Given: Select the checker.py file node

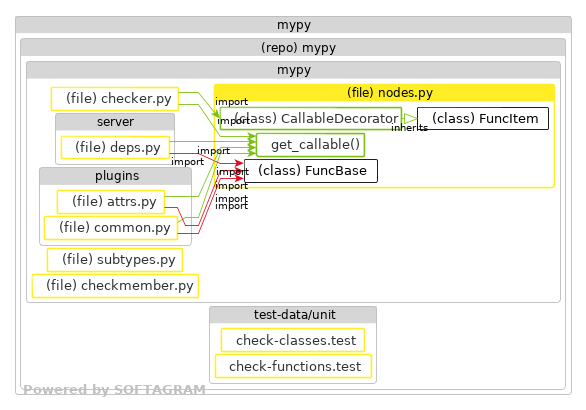Looking at the screenshot, I should click(115, 99).
